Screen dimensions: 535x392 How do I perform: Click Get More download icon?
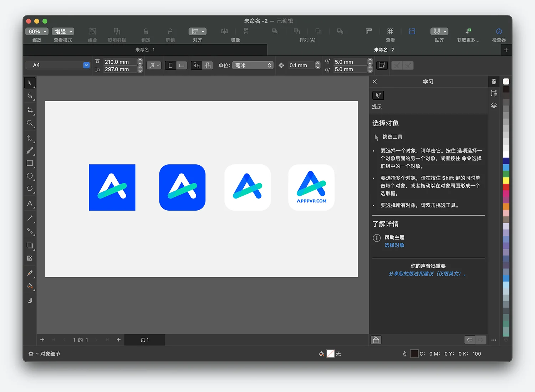pos(468,31)
